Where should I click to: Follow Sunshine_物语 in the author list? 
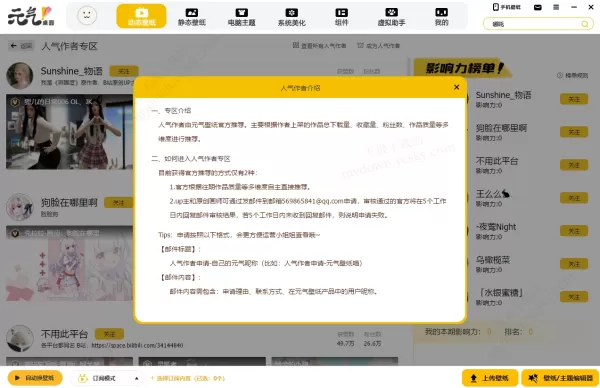pyautogui.click(x=124, y=71)
